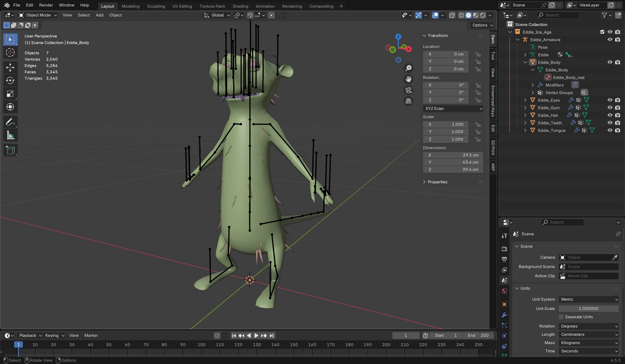
Task: Pick the Rotate tool in toolbar
Action: pyautogui.click(x=10, y=81)
